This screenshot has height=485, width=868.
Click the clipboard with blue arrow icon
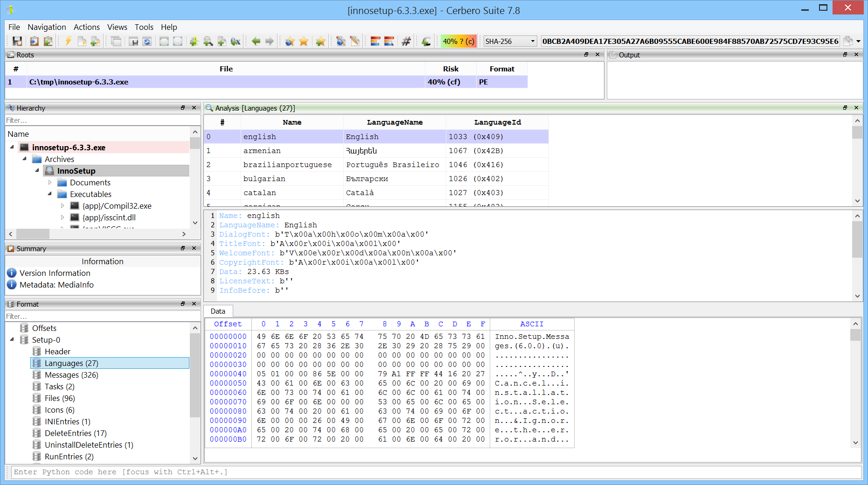point(34,41)
